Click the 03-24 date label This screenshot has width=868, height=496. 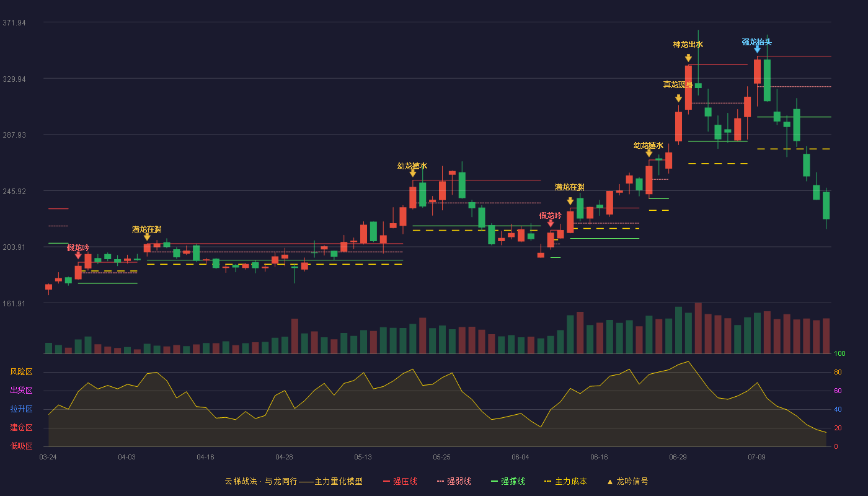point(48,457)
